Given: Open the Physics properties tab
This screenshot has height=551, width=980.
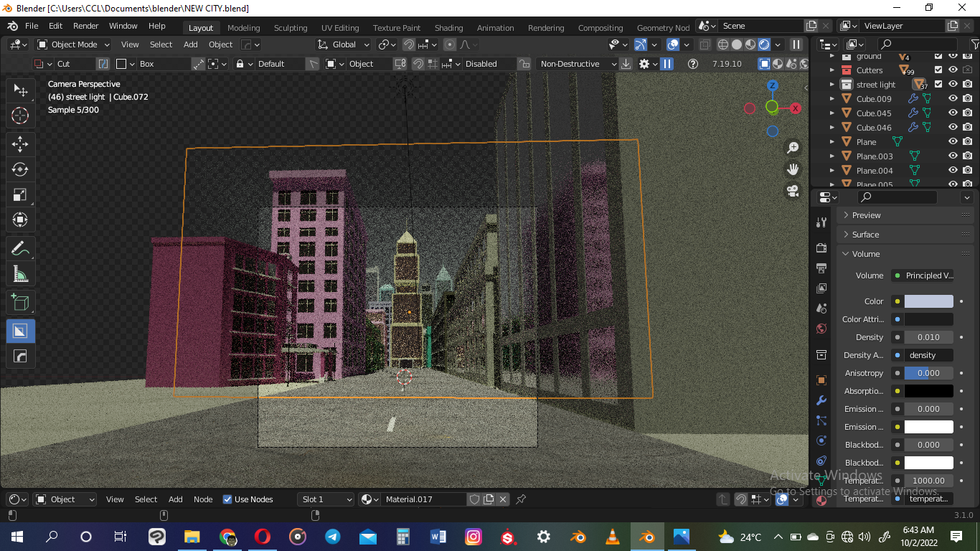Looking at the screenshot, I should point(821,441).
